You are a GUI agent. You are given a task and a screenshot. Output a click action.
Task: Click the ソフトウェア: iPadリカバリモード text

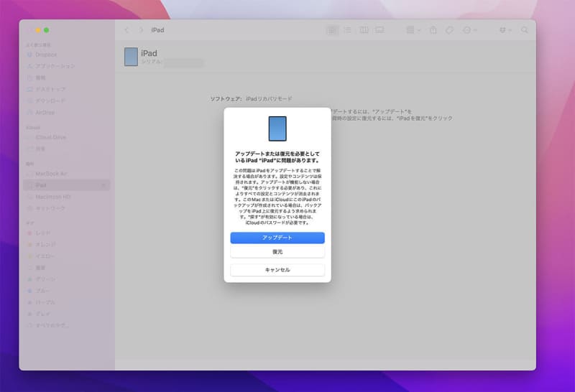251,99
